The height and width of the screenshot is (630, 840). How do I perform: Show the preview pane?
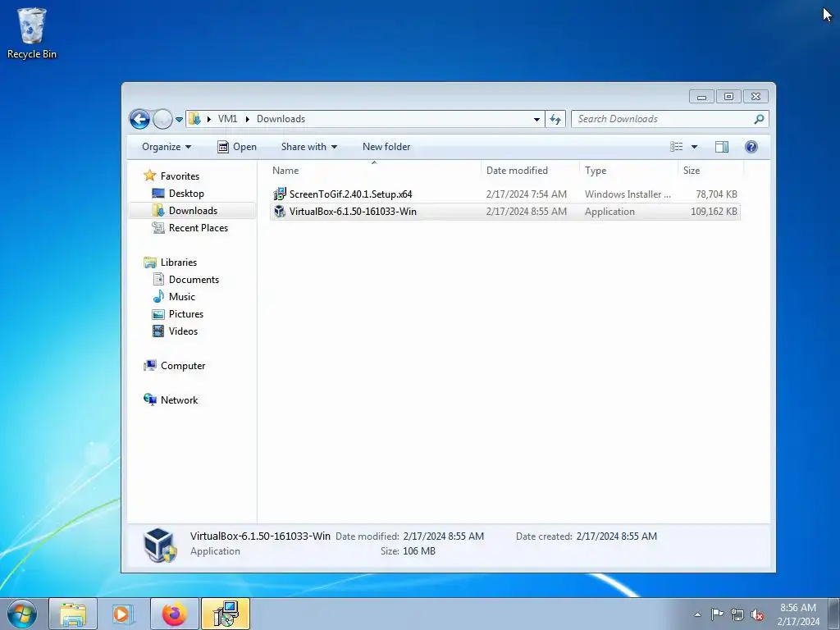(x=722, y=147)
